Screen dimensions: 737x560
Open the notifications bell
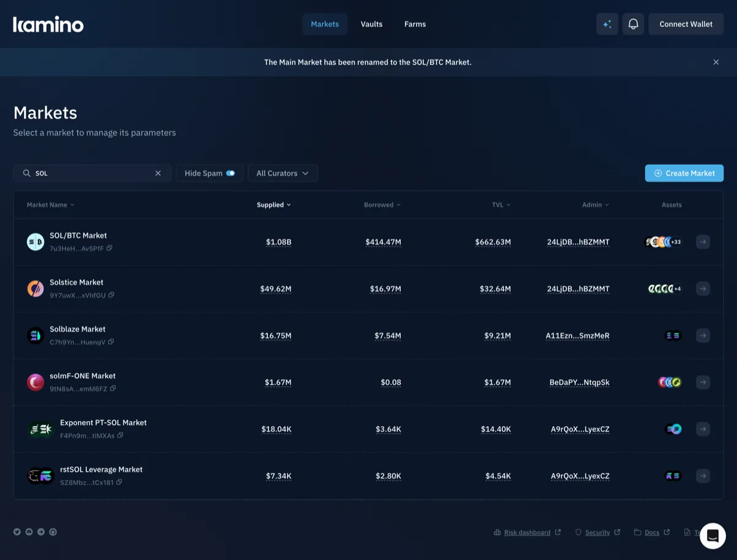[x=633, y=24]
